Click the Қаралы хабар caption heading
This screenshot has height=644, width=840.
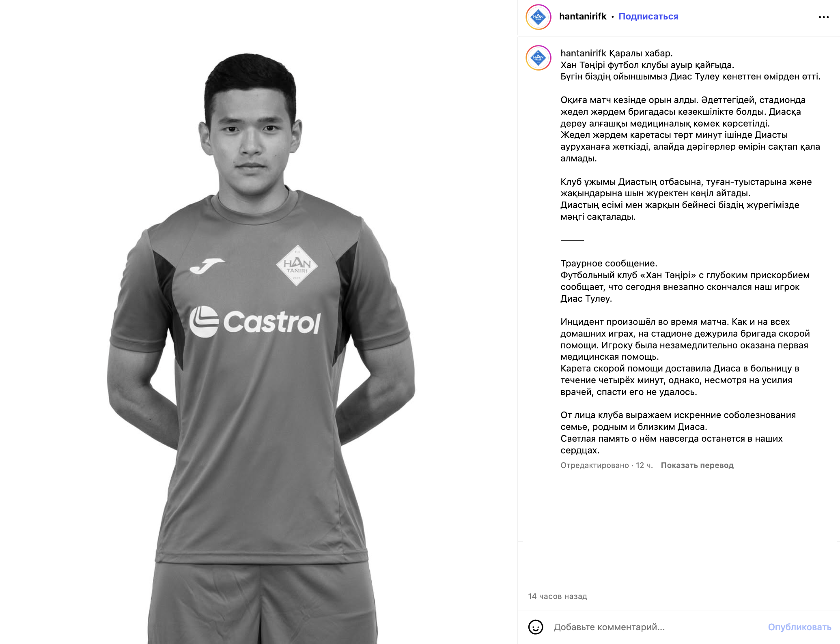pos(641,53)
